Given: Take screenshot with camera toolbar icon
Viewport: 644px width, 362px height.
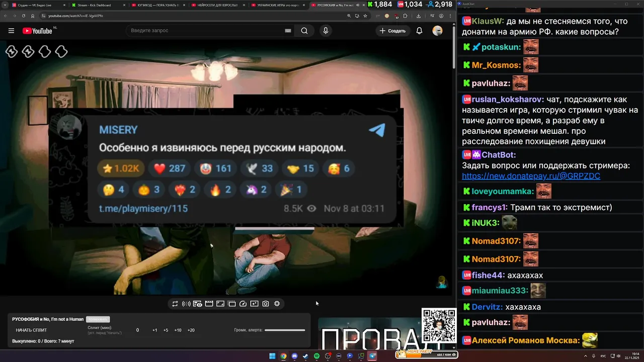Looking at the screenshot, I should [x=266, y=304].
